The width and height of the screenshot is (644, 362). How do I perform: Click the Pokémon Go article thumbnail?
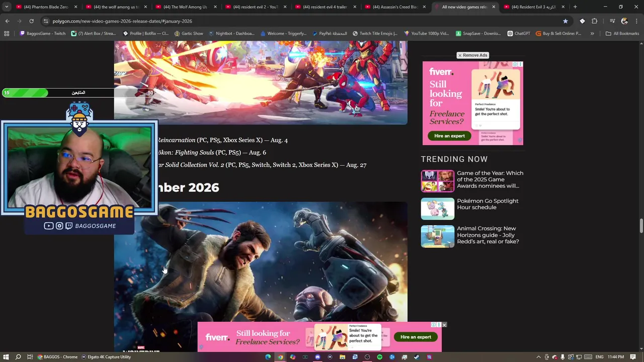pyautogui.click(x=437, y=209)
